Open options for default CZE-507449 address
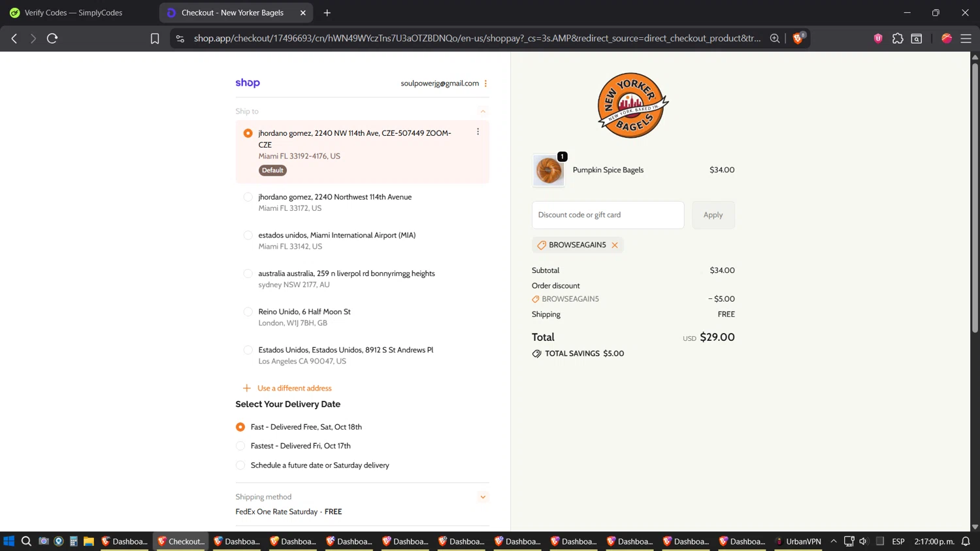The width and height of the screenshot is (980, 551). click(478, 132)
